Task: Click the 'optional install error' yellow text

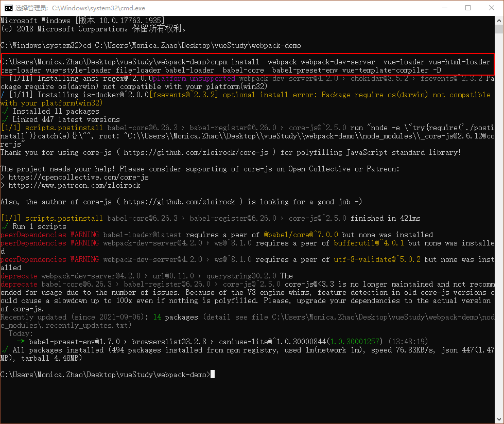Action: pos(270,95)
